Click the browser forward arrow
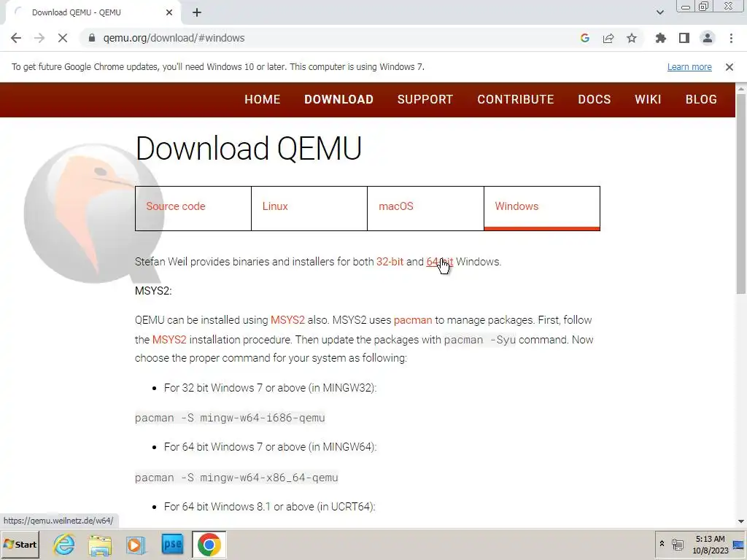Image resolution: width=747 pixels, height=560 pixels. coord(39,38)
